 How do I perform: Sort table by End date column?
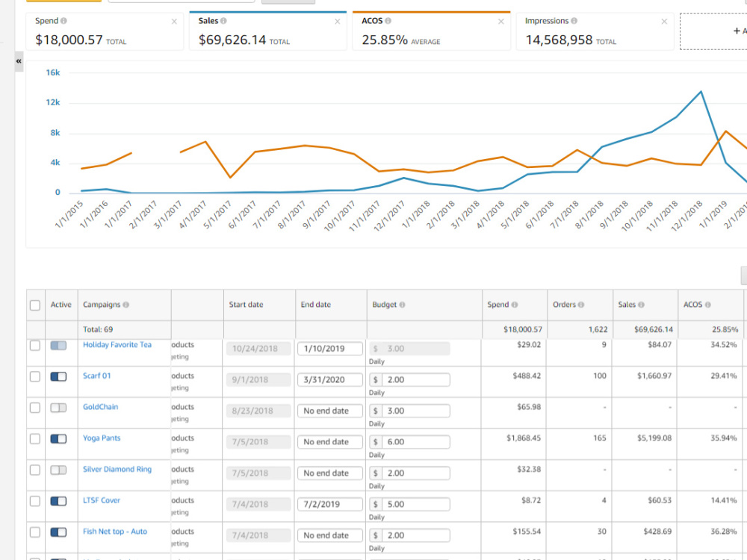point(315,305)
